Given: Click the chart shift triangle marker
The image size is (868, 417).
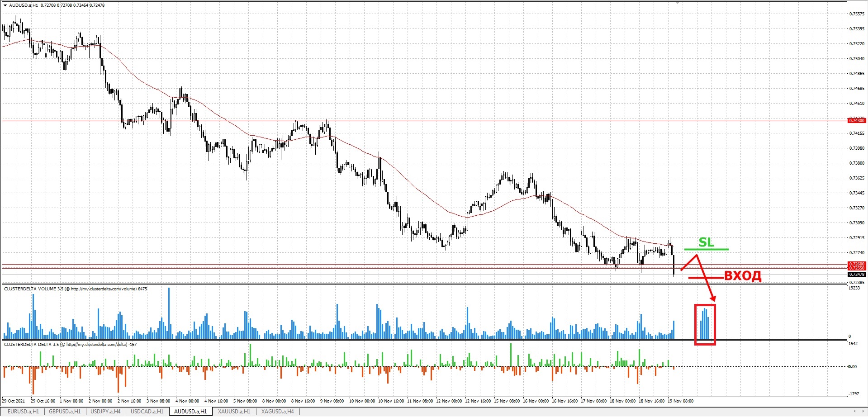Looking at the screenshot, I should click(677, 3).
